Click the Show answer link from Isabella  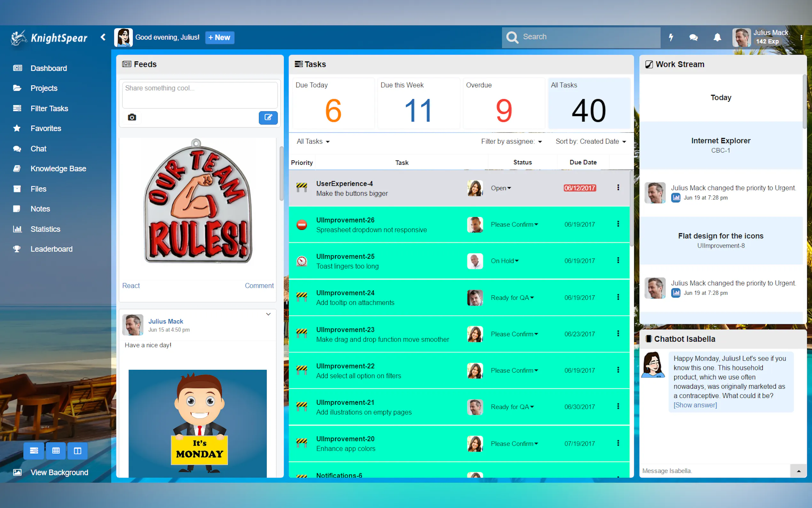pyautogui.click(x=695, y=405)
